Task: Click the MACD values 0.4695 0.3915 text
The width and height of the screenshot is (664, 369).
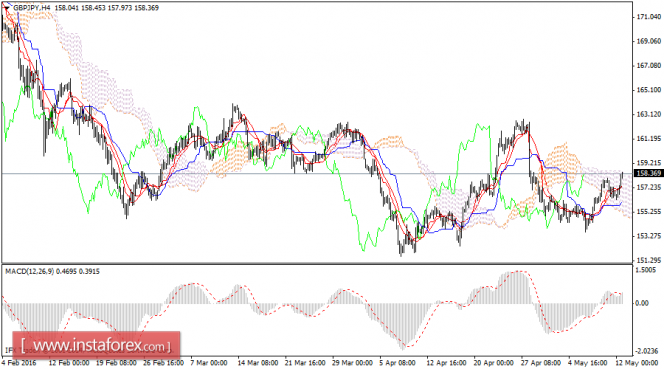Action: tap(78, 271)
